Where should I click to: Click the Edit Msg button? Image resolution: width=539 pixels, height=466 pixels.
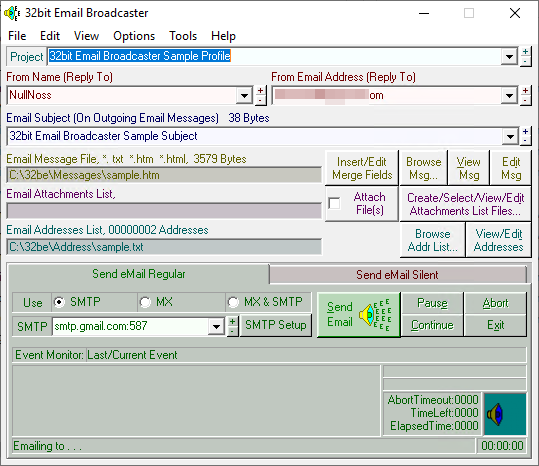[x=511, y=168]
